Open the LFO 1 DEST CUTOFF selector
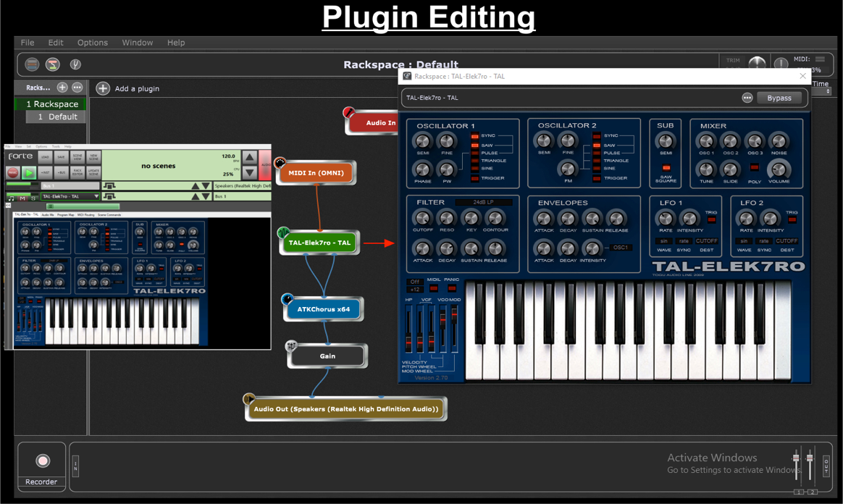The width and height of the screenshot is (843, 504). click(x=706, y=240)
